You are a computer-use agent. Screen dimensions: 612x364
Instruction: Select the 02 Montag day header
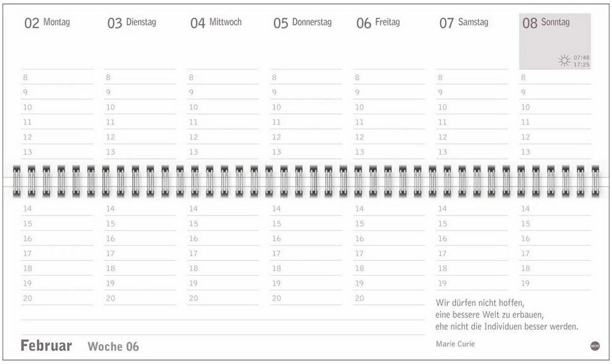click(47, 23)
